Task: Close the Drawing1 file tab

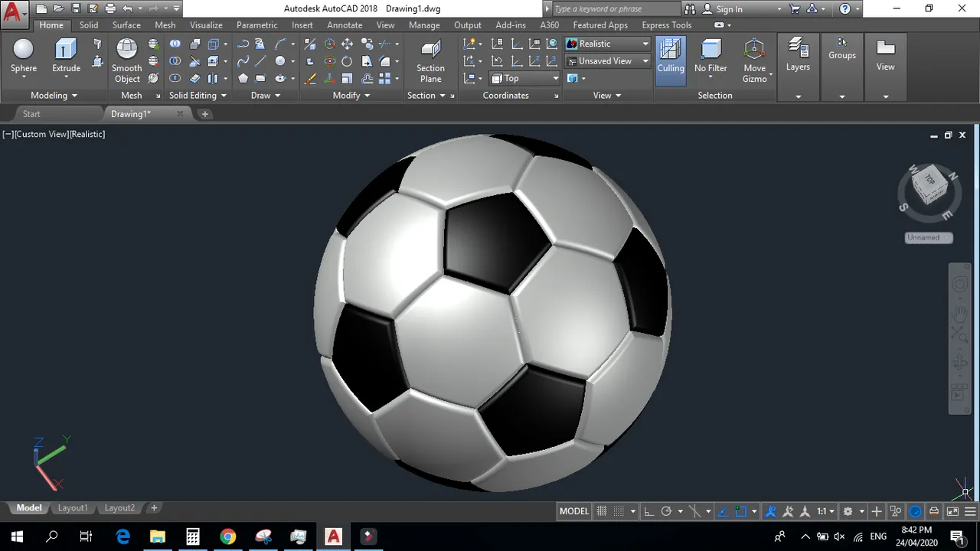Action: point(181,114)
